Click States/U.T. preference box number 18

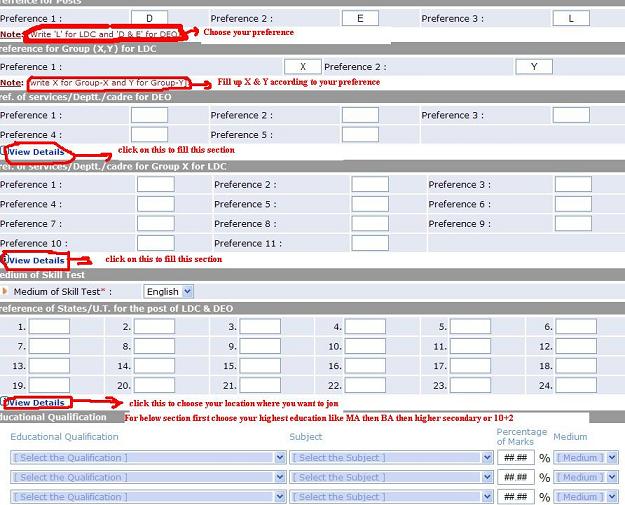tap(576, 365)
